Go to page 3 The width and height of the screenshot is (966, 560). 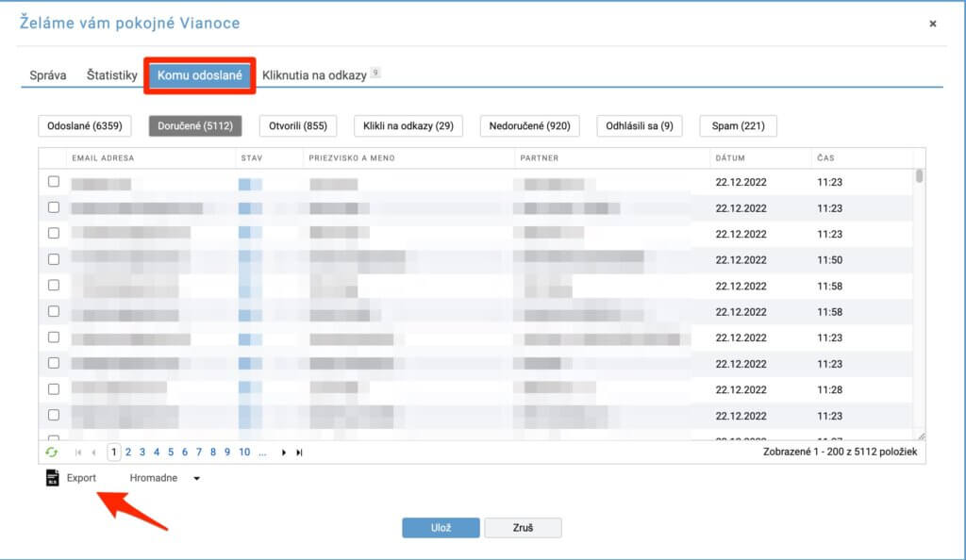(142, 453)
